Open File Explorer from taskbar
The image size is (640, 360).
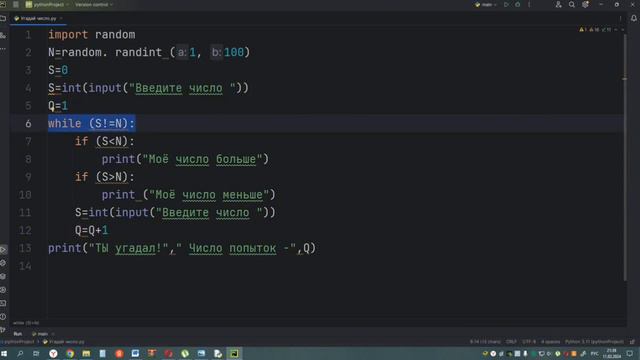coord(86,353)
